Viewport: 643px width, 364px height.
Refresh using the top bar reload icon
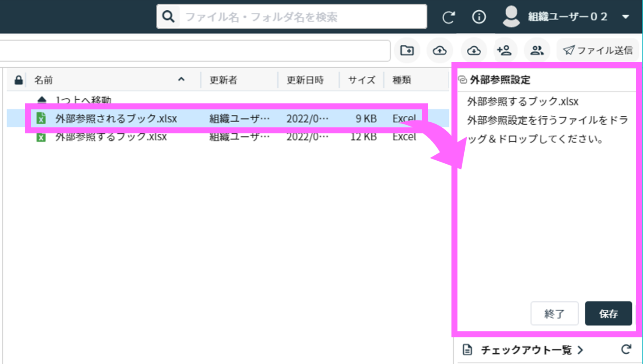coord(448,17)
